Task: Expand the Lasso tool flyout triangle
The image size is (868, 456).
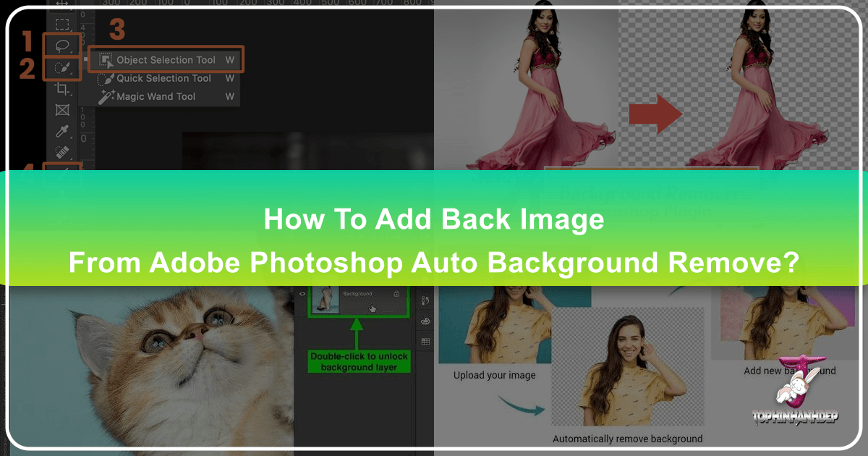Action: pos(72,51)
